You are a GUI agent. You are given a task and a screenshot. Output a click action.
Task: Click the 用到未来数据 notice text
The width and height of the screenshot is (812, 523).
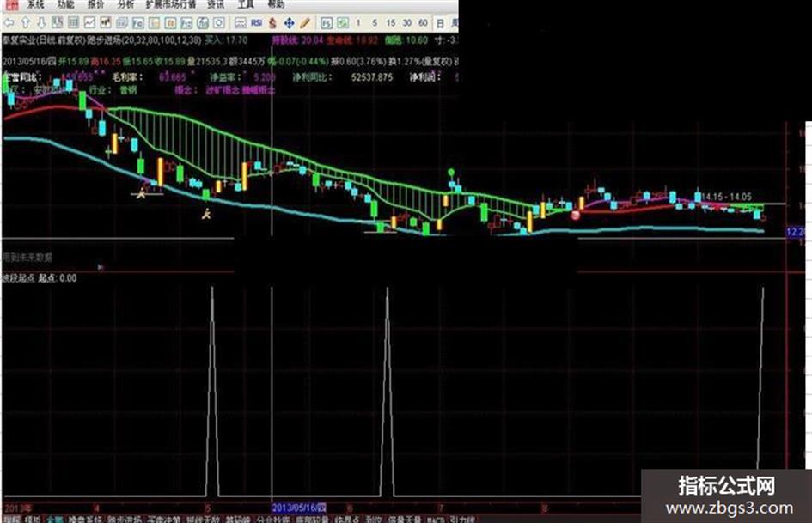(x=27, y=257)
